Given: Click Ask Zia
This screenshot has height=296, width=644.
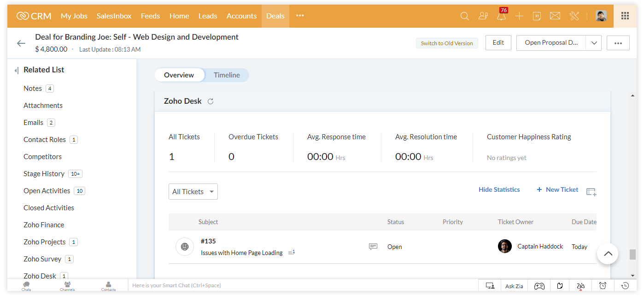Looking at the screenshot, I should point(514,286).
